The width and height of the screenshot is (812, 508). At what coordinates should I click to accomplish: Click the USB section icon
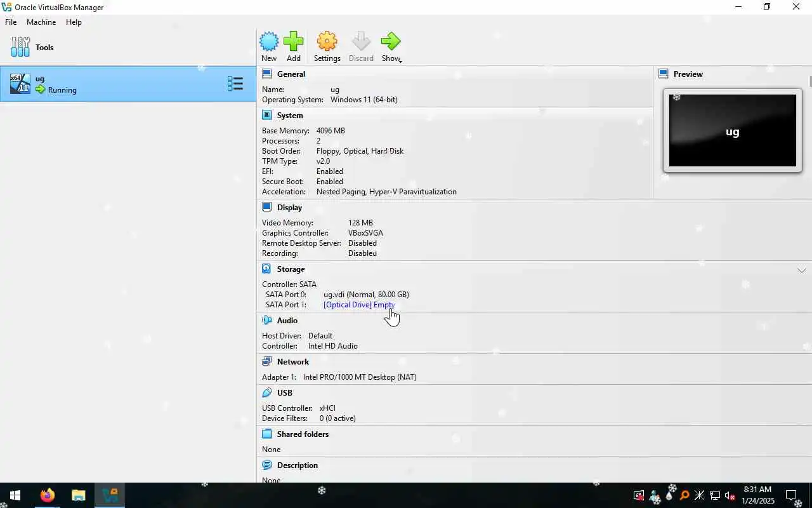coord(267,393)
